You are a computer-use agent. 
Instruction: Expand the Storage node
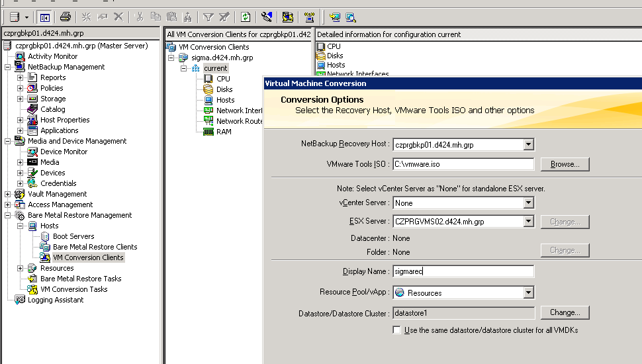[x=20, y=99]
